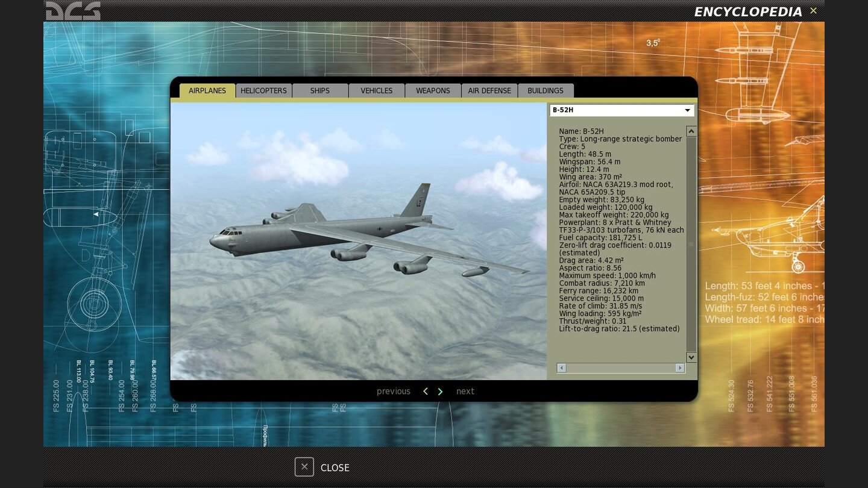Click the info panel scroll down arrow
Screen dimensions: 868x488
click(x=691, y=357)
